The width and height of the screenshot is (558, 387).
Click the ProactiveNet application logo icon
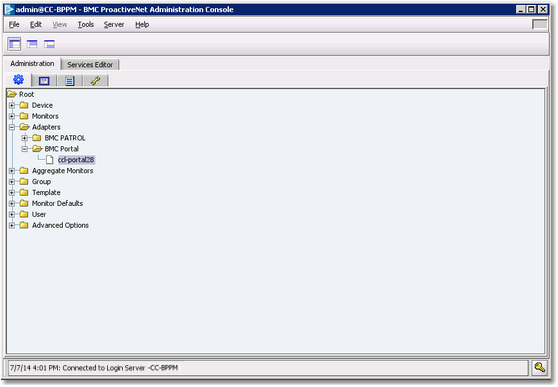pos(9,9)
